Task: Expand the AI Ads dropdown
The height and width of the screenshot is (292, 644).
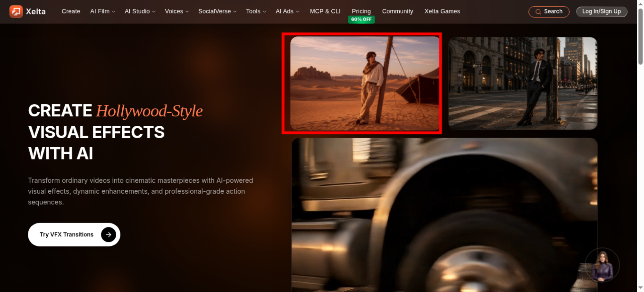Action: point(288,11)
